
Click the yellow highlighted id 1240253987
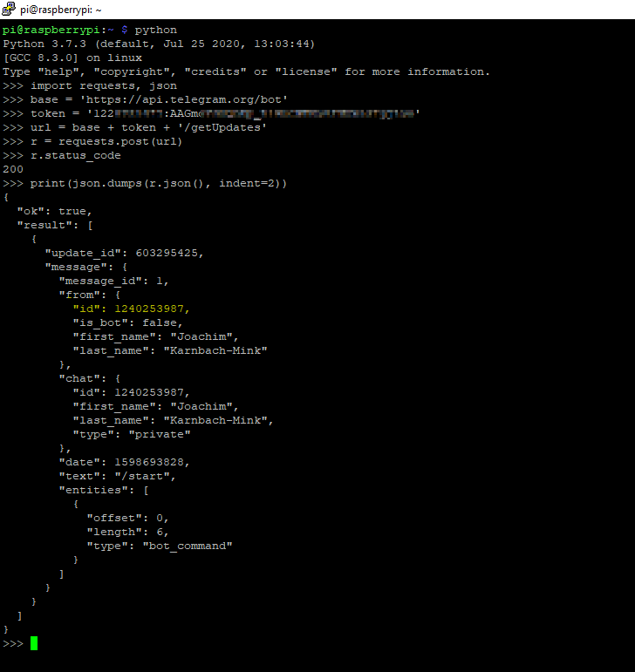149,309
